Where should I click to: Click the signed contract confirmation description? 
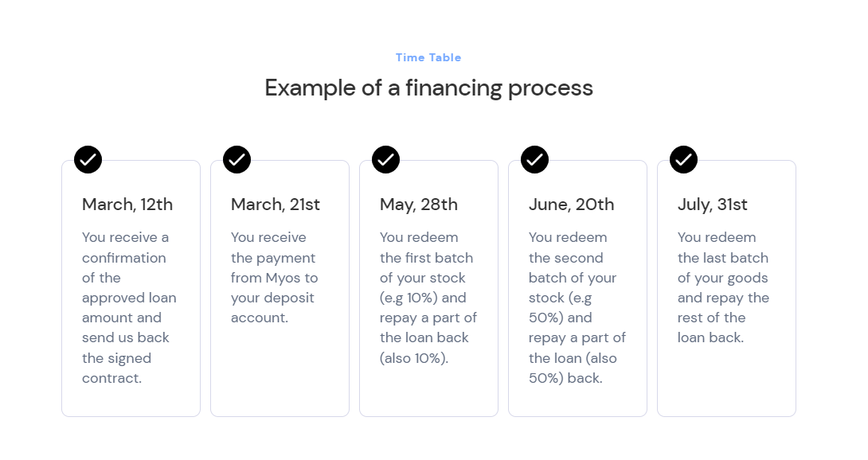129,307
